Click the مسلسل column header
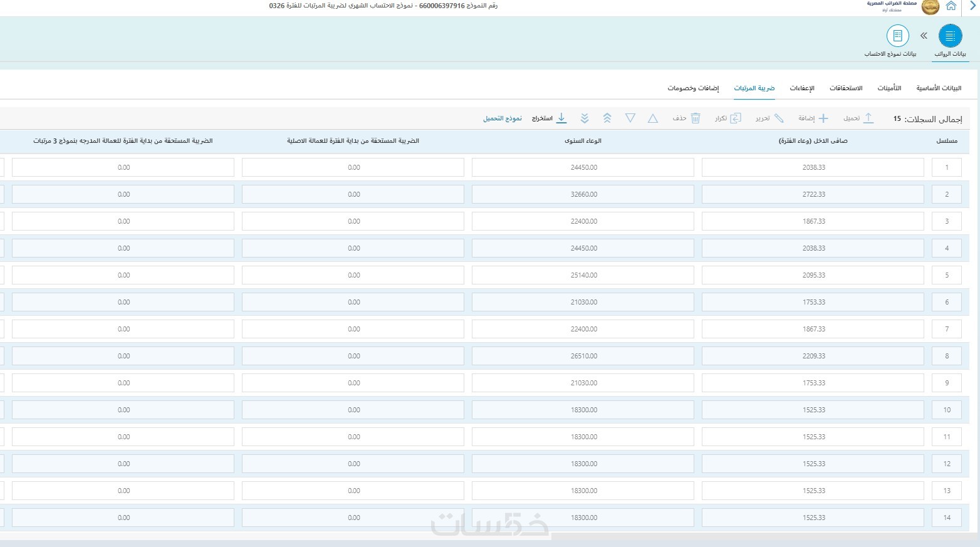This screenshot has height=547, width=980. pyautogui.click(x=947, y=141)
